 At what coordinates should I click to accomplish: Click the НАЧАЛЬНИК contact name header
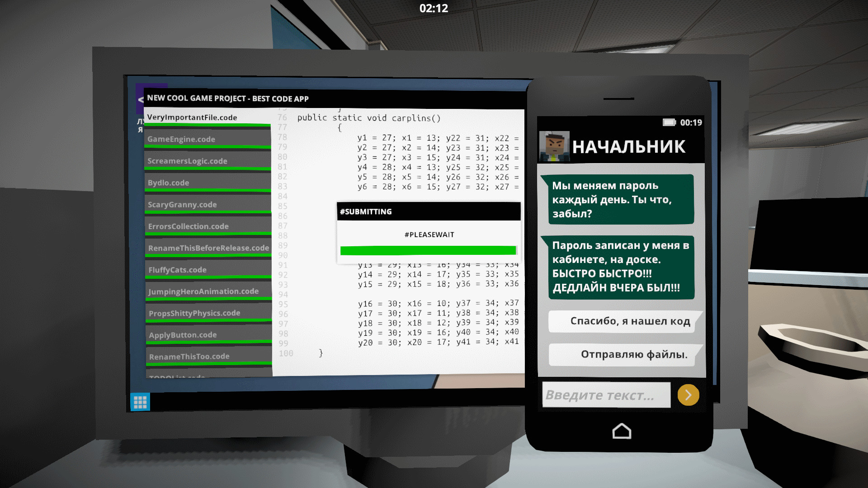[628, 147]
